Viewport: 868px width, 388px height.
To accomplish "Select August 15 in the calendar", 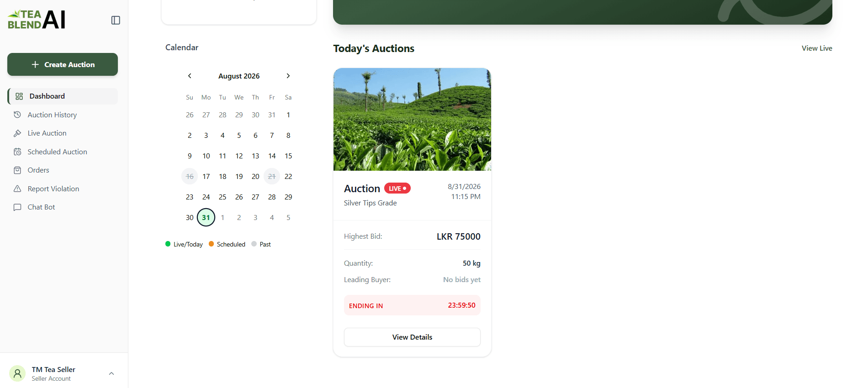I will [x=288, y=156].
